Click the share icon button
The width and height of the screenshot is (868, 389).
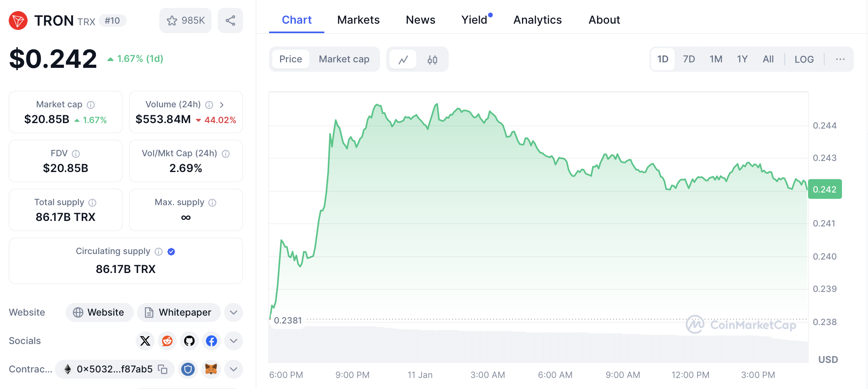[230, 21]
